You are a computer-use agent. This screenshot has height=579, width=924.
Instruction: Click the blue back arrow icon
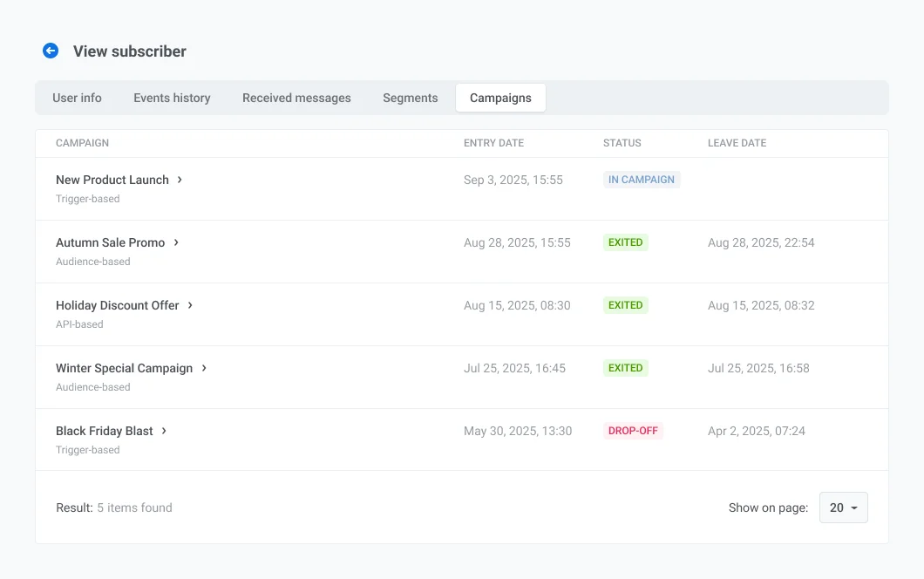[x=51, y=51]
